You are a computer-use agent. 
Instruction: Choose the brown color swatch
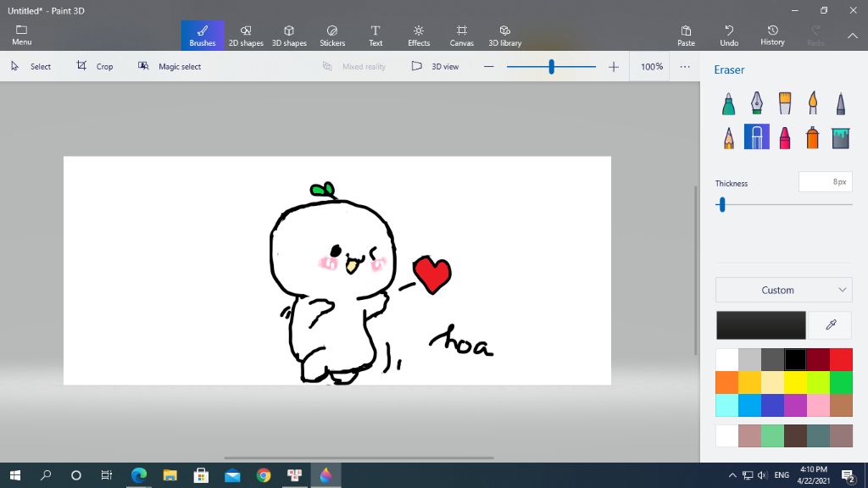(842, 406)
